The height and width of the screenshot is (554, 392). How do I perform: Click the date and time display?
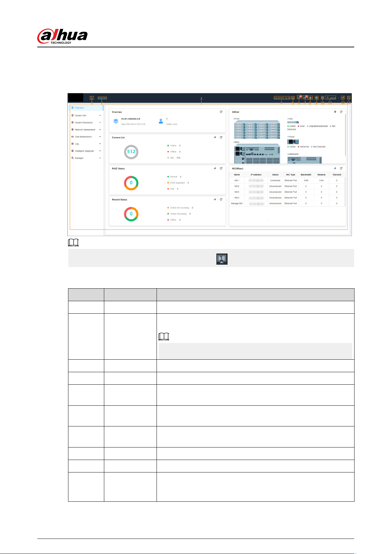tap(282, 98)
